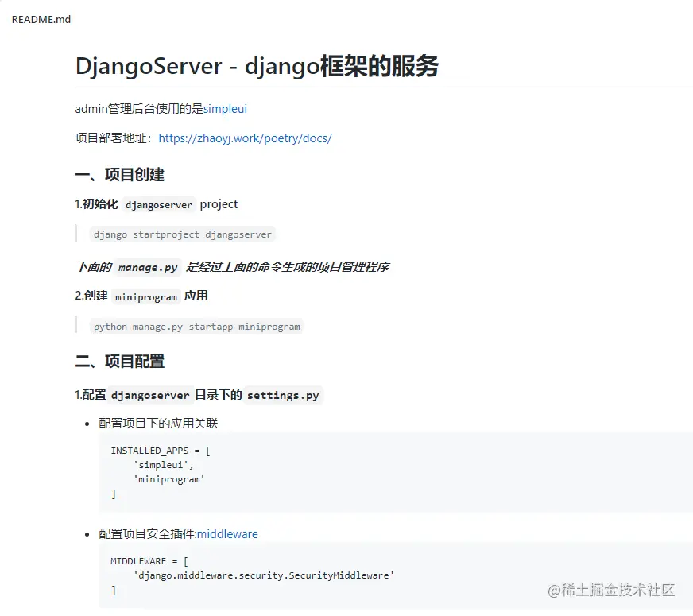The height and width of the screenshot is (616, 693).
Task: Click the italic manage.py code
Action: [148, 267]
